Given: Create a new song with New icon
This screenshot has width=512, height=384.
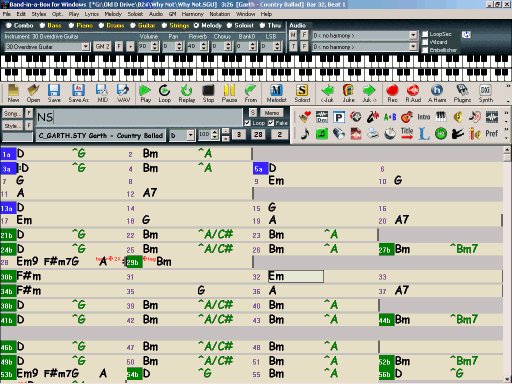Looking at the screenshot, I should pos(13,93).
